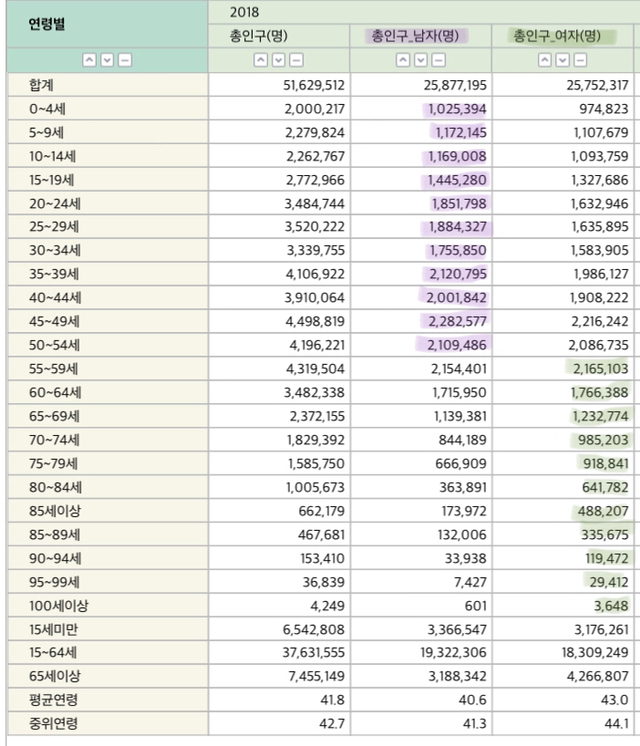Sort 총인구_남자(명) column ascending with up arrow

403,60
